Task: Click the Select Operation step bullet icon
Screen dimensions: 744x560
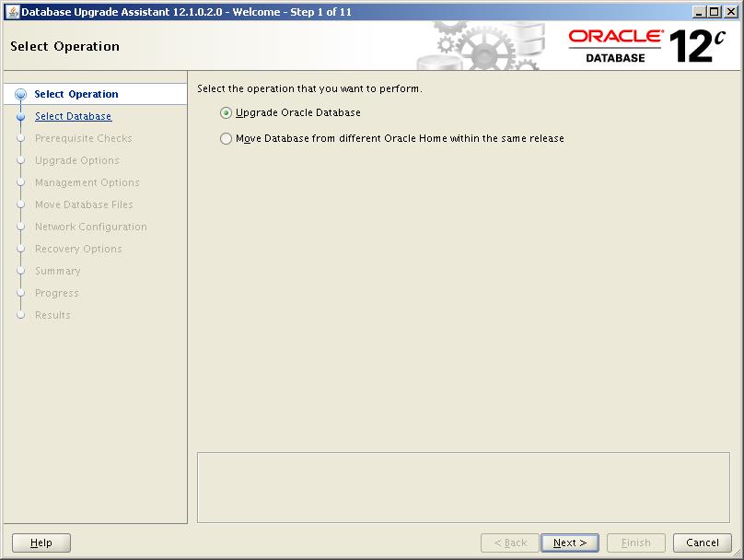Action: click(20, 95)
